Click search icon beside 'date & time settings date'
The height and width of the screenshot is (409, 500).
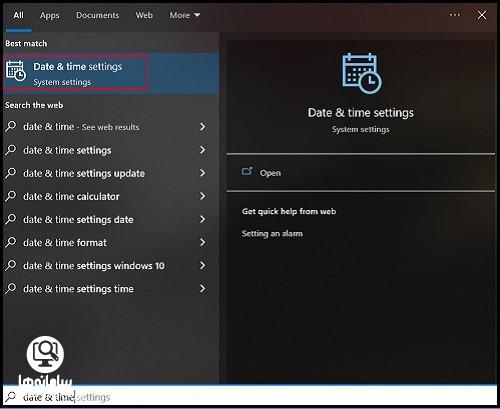(x=11, y=219)
